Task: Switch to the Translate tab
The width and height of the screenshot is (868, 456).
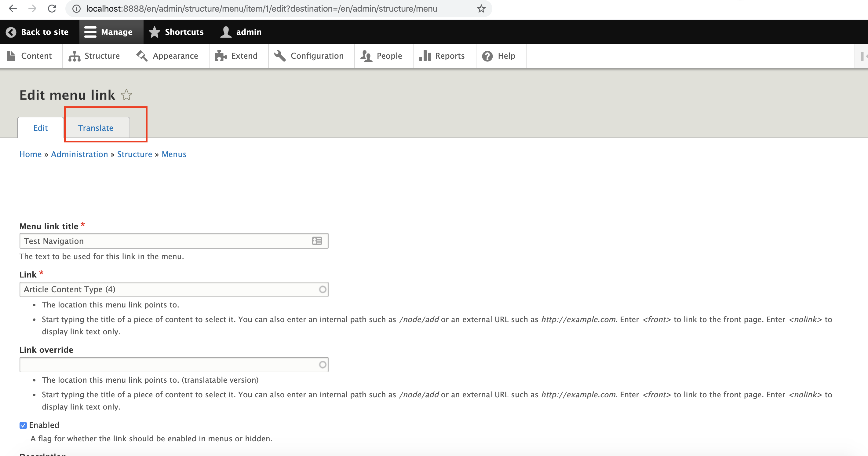Action: [95, 127]
